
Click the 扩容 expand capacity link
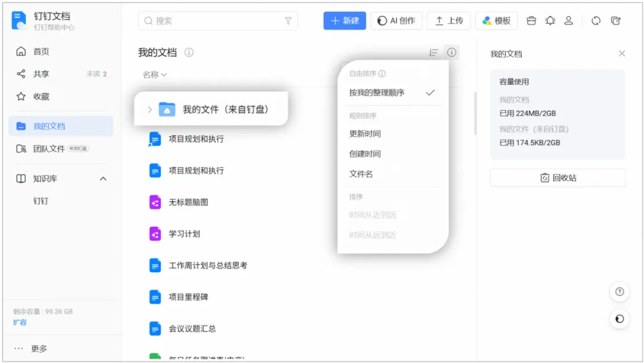point(20,322)
